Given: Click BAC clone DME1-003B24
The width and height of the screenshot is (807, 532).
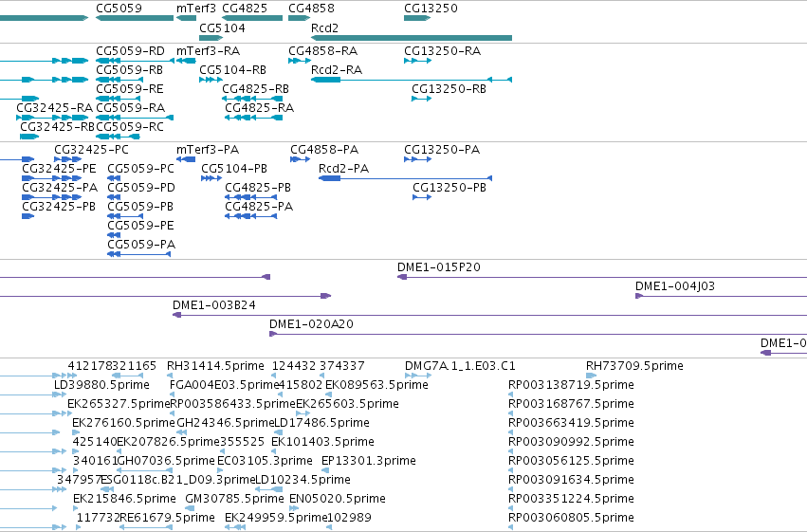Looking at the screenshot, I should click(x=489, y=316).
